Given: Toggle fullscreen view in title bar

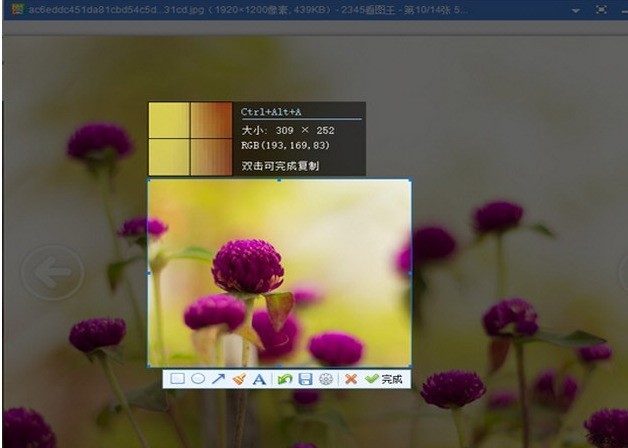Looking at the screenshot, I should point(601,9).
